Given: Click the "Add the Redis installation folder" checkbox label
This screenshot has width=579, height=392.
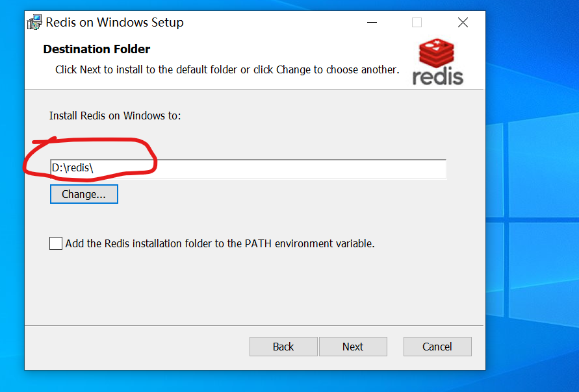Looking at the screenshot, I should click(220, 244).
